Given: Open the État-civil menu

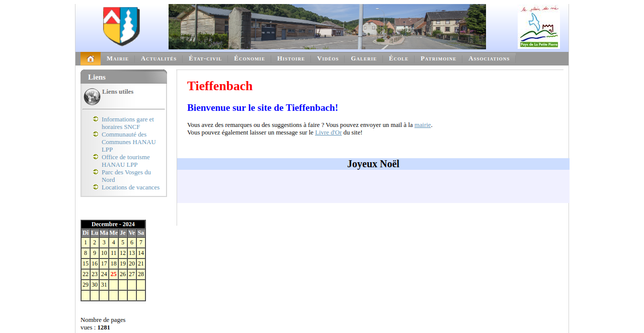Looking at the screenshot, I should (x=205, y=58).
